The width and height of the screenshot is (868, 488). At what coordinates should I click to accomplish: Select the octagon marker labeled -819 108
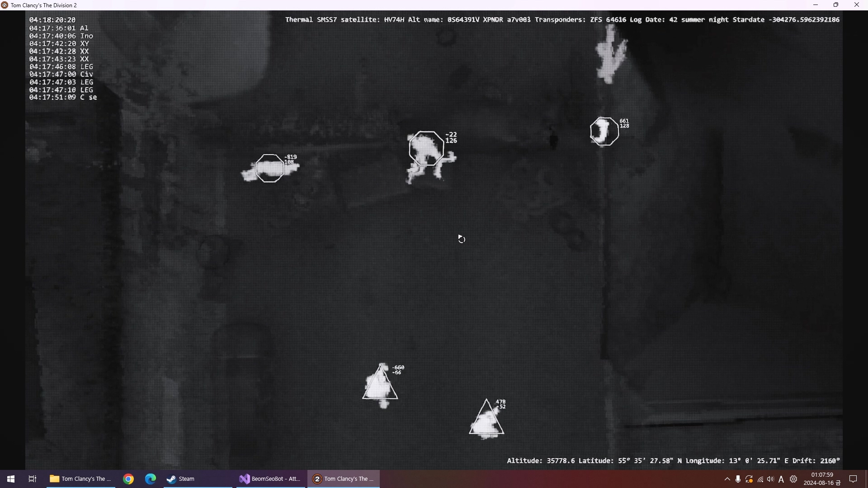(x=270, y=169)
